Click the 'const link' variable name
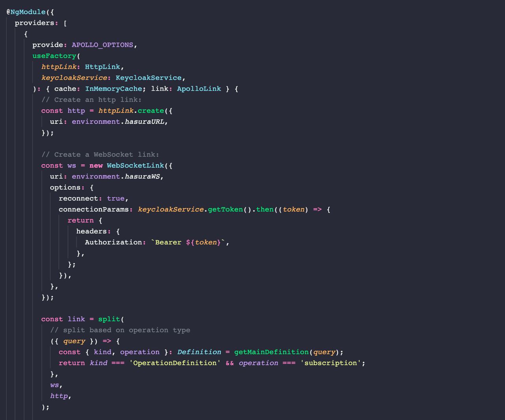505x420 pixels. 76,319
